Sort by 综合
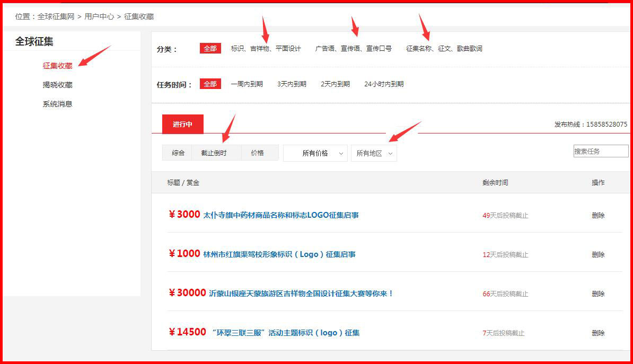The width and height of the screenshot is (633, 364). 178,153
